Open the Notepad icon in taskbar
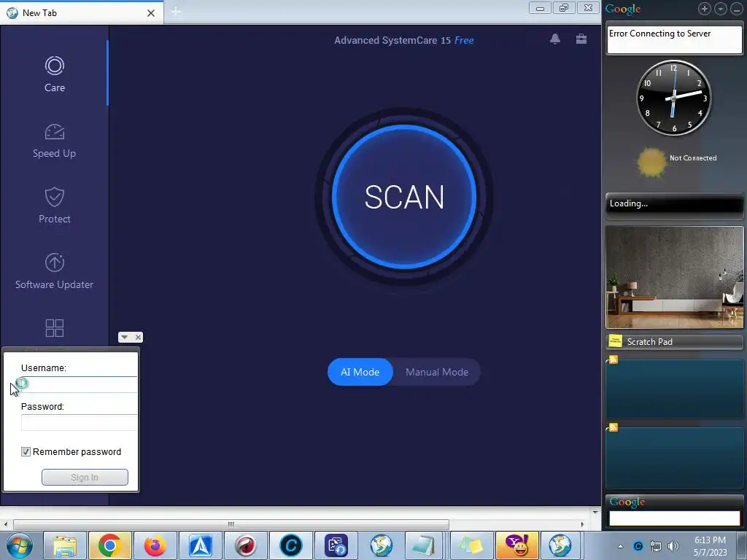 (424, 545)
